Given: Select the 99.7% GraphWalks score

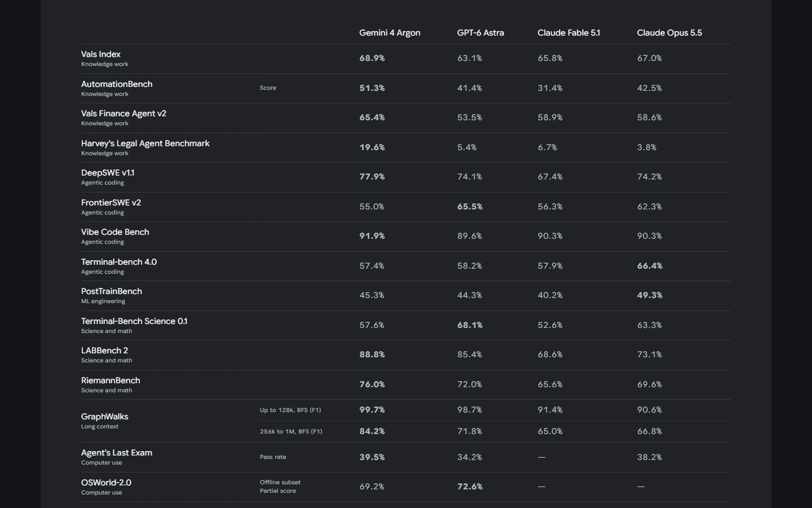Looking at the screenshot, I should tap(372, 410).
